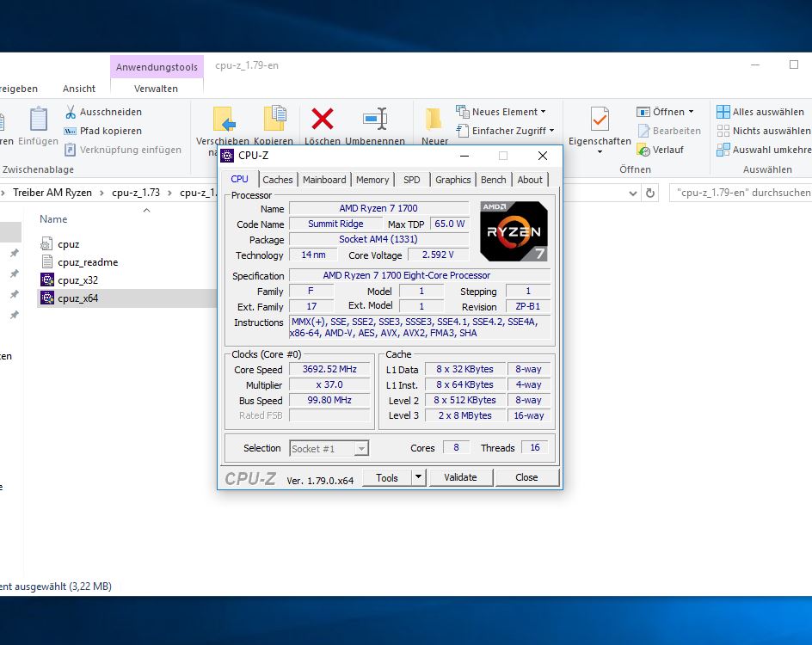Open the Verwalten ribbon tab
The image size is (812, 645).
tap(156, 89)
